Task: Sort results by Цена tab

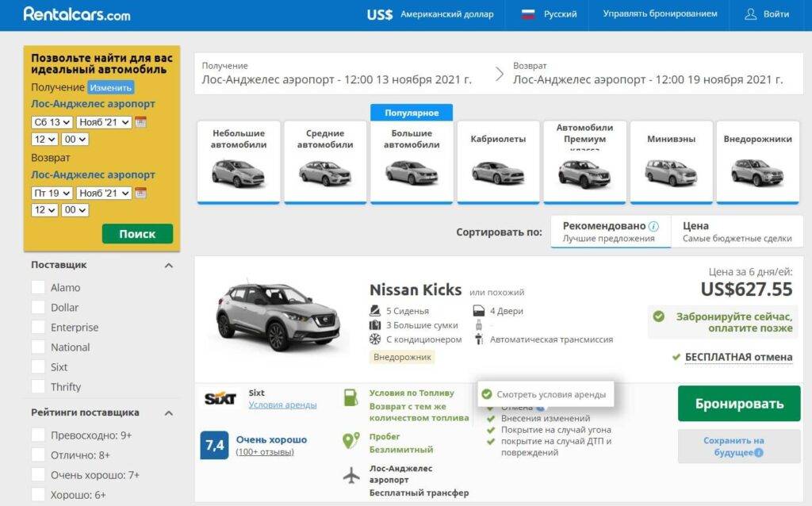Action: pyautogui.click(x=737, y=232)
